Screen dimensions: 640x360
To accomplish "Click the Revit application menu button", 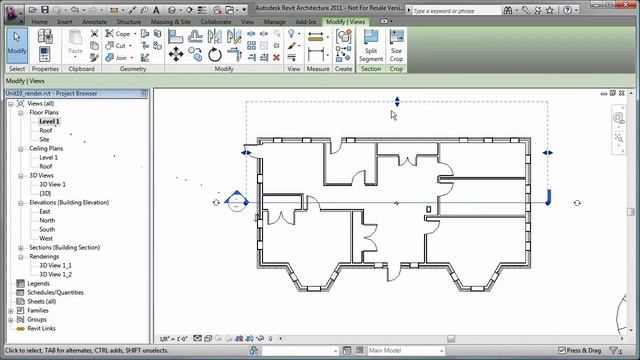I will 15,14.
